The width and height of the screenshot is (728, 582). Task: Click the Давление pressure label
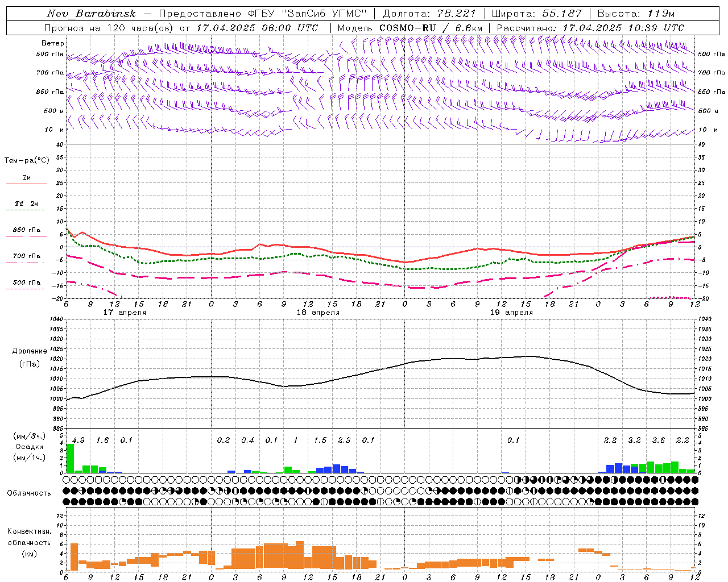[x=30, y=351]
